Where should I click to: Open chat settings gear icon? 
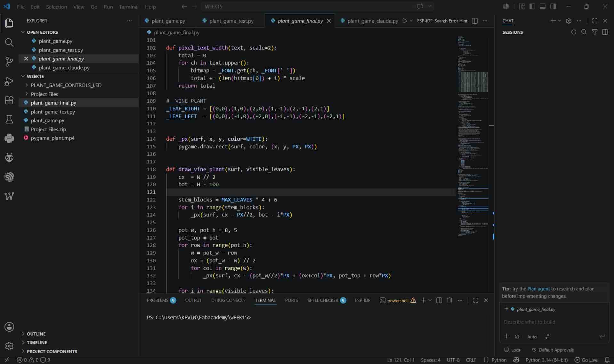(569, 21)
